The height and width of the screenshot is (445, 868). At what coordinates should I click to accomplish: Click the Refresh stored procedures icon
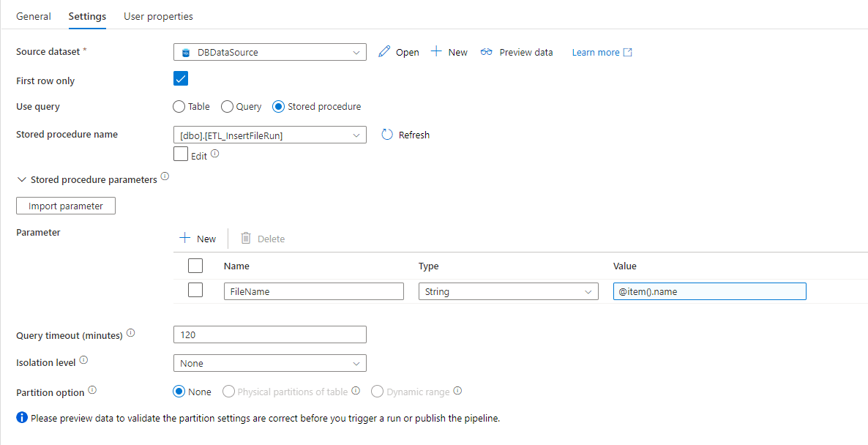(x=388, y=135)
